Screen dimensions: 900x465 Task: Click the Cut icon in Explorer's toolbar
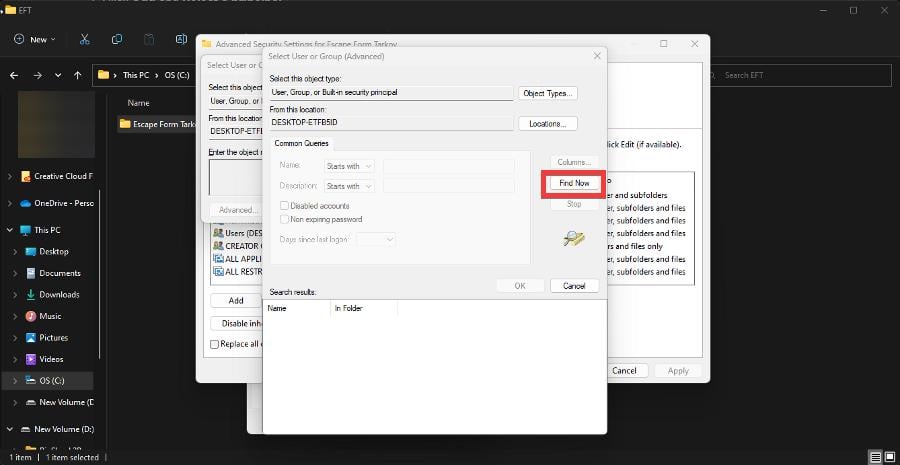coord(84,39)
